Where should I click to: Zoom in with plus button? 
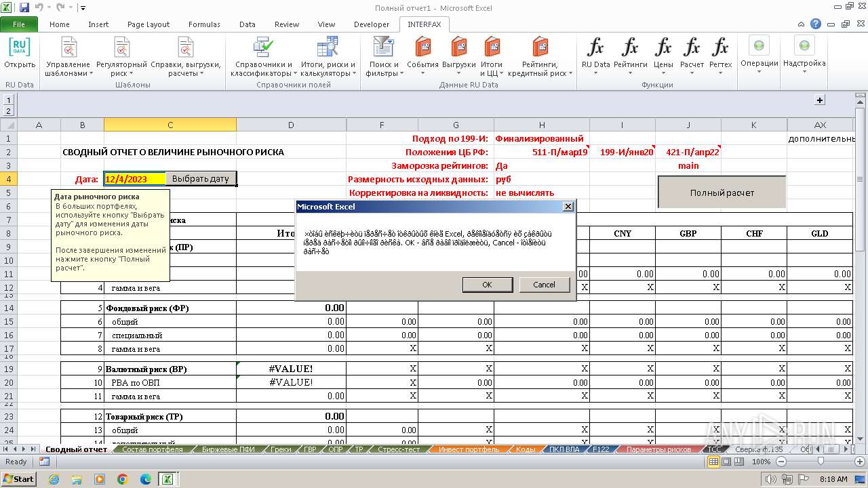pos(860,462)
